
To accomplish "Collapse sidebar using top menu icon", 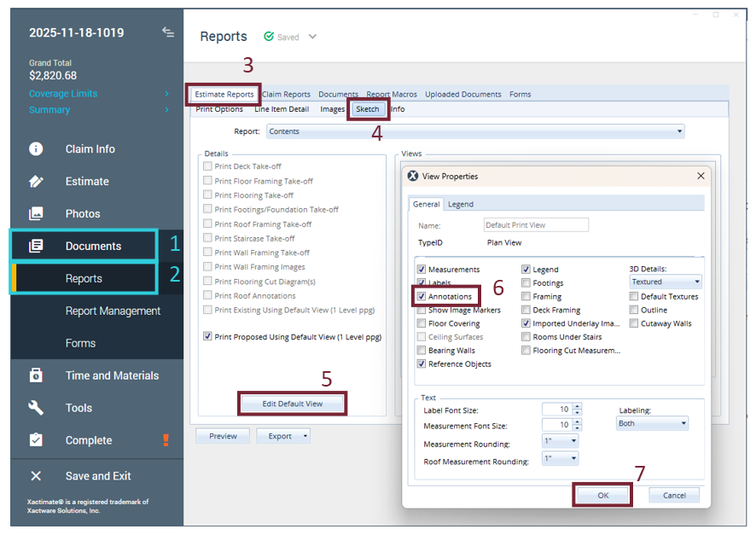I will point(168,32).
